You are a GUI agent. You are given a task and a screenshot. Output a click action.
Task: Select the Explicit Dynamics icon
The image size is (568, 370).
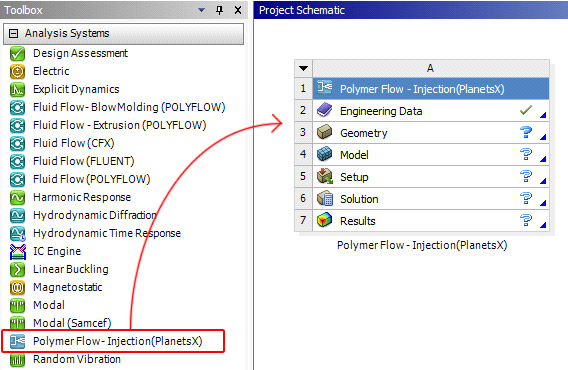tap(17, 90)
